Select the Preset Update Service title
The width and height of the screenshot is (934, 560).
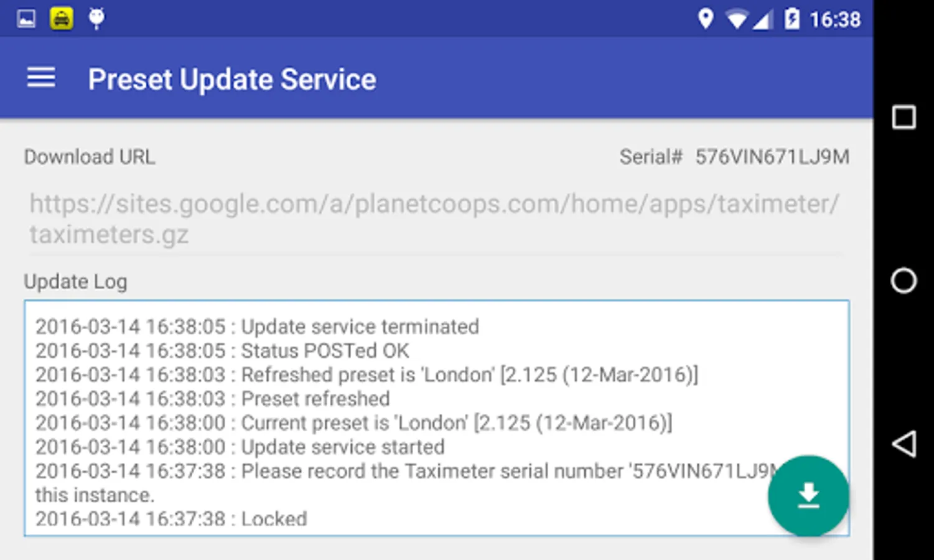(x=232, y=80)
